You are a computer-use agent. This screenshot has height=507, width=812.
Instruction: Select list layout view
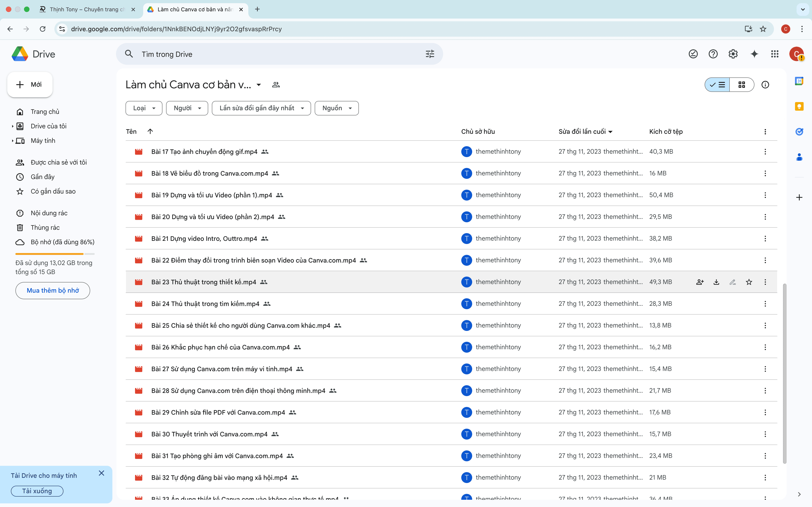click(717, 84)
